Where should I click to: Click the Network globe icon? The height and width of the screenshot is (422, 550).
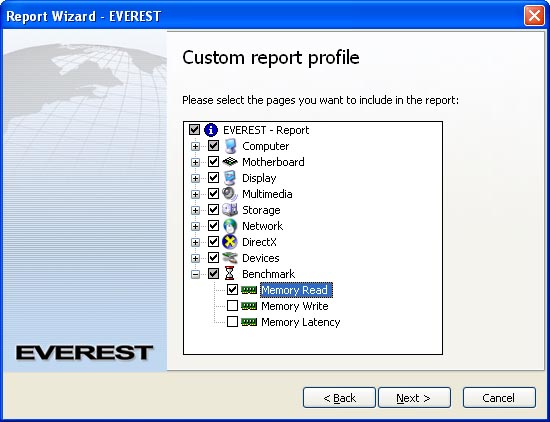(x=230, y=226)
